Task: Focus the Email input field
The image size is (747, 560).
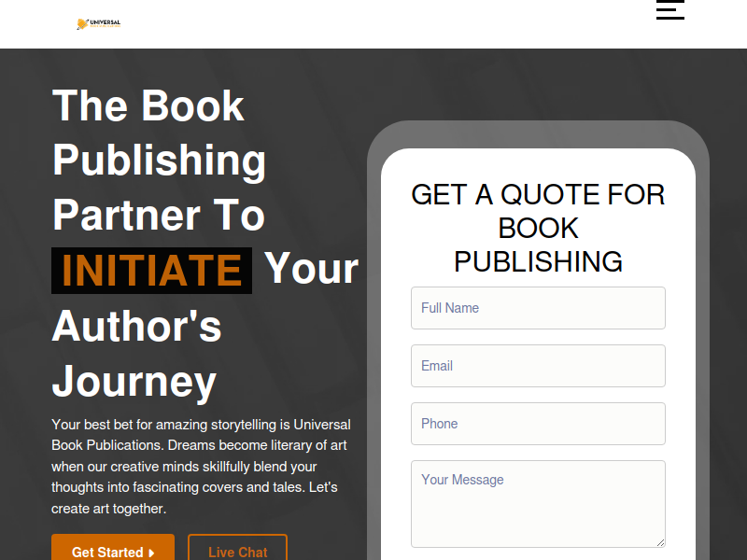Action: pos(538,366)
